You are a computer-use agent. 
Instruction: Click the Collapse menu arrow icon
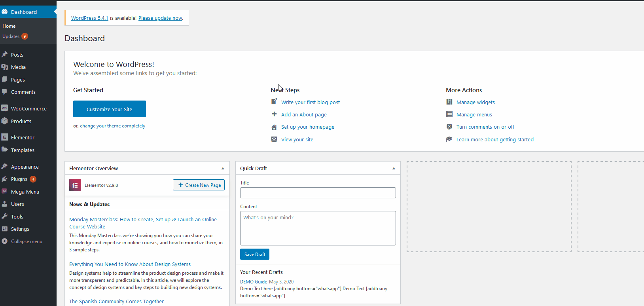point(5,241)
